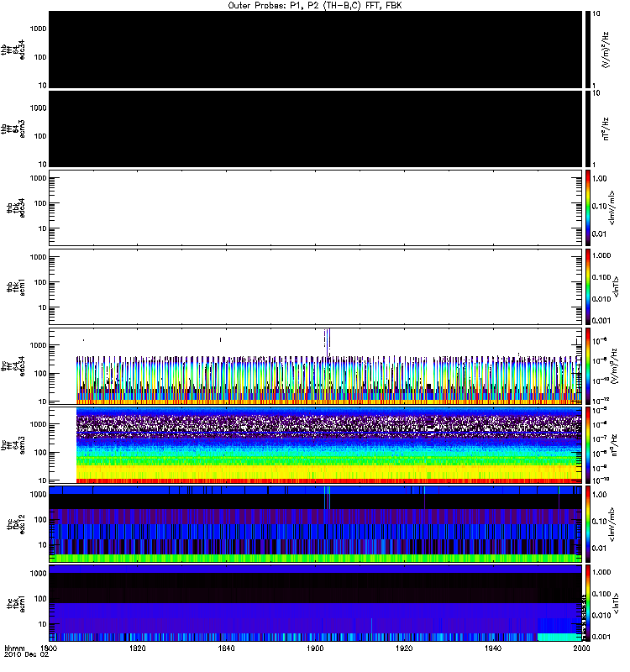Image resolution: width=630 pixels, height=672 pixels.
Task: Click the 1000 y-tick of top panel
Action: pos(38,29)
